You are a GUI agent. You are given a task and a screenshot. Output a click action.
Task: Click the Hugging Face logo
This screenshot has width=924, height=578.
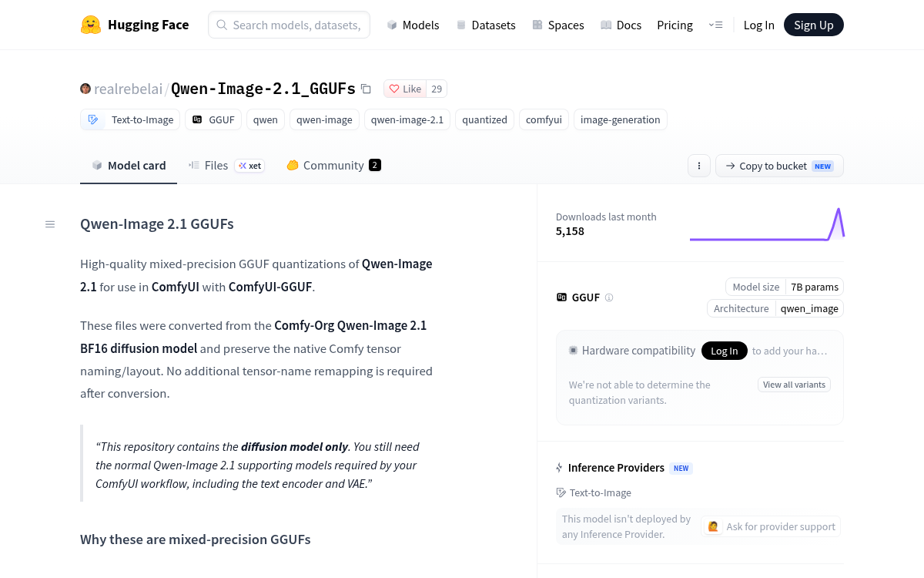click(x=91, y=25)
